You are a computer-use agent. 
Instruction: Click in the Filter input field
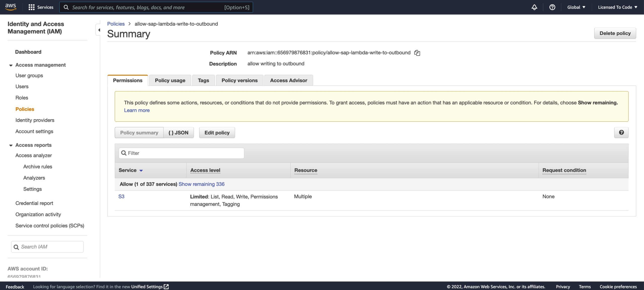tap(181, 153)
